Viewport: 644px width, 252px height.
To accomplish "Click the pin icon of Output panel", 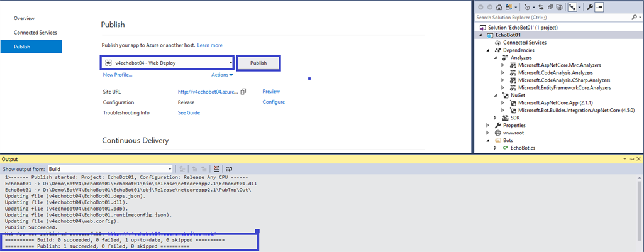I will 633,159.
